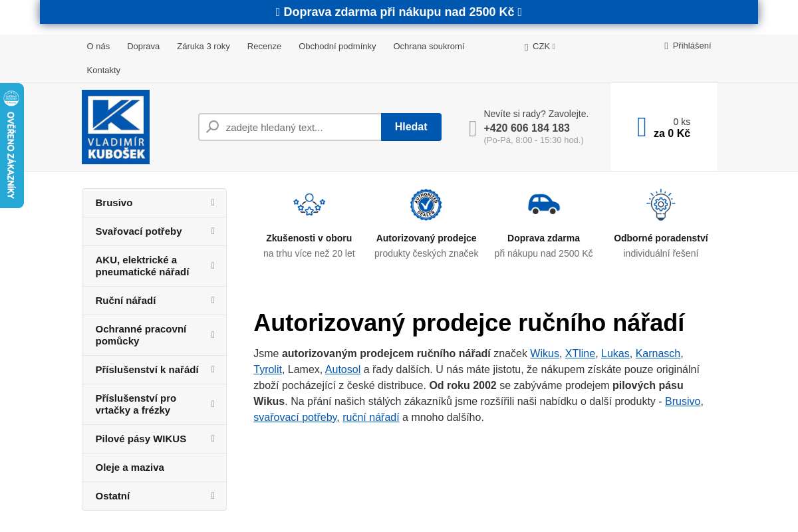Open the Recenze menu item
Image resolution: width=798 pixels, height=532 pixels.
264,47
